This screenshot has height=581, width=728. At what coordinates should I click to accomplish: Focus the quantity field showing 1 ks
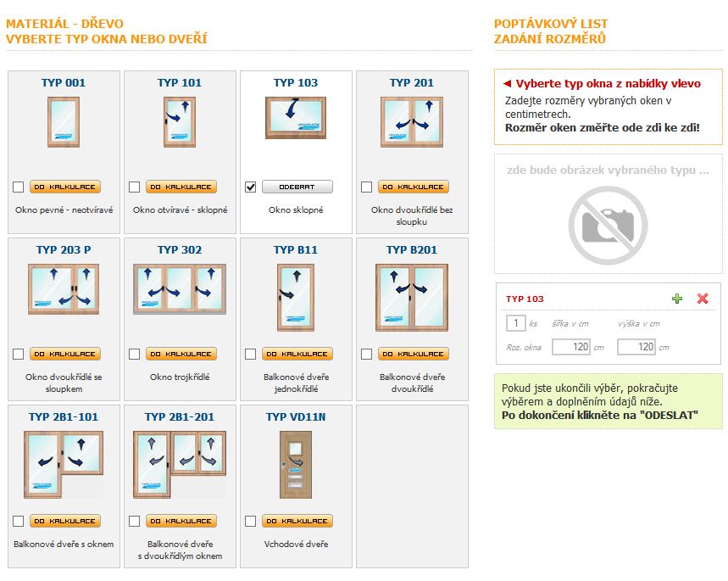515,323
